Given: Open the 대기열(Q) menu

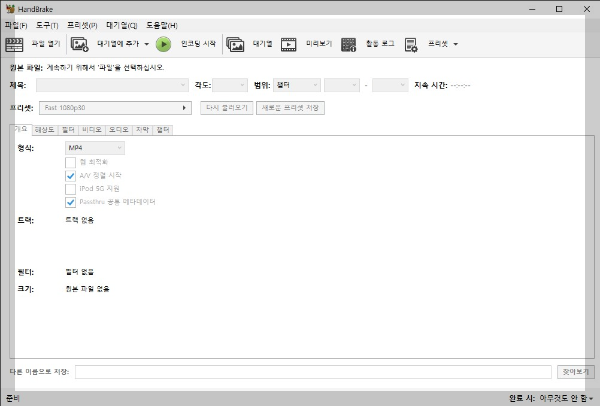Looking at the screenshot, I should pos(122,26).
